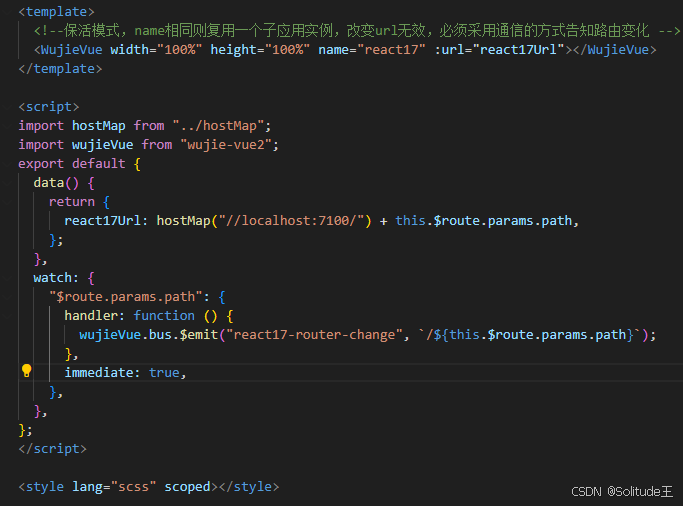
Task: Click the watch property
Action: tap(53, 278)
